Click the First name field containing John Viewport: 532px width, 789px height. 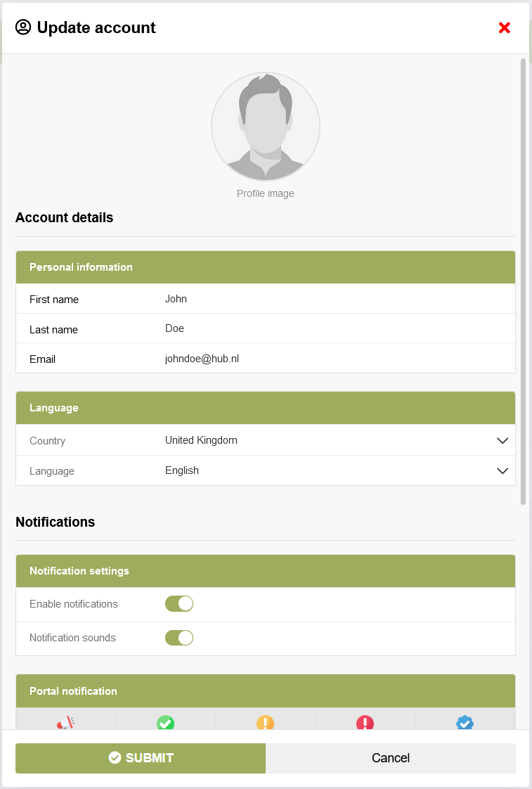332,299
